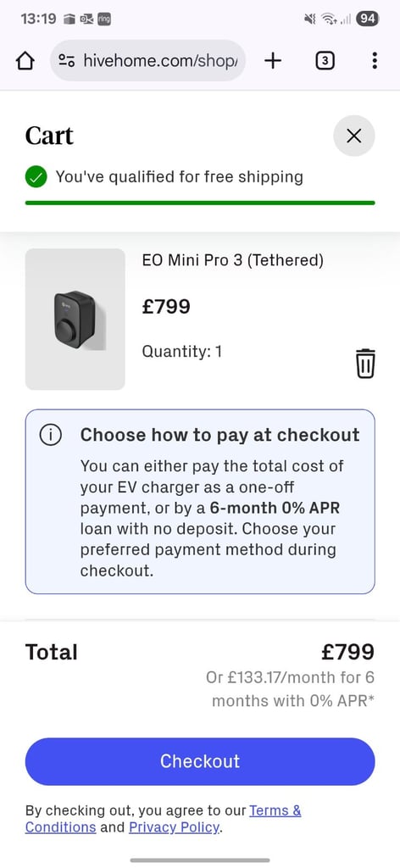The height and width of the screenshot is (868, 400).
Task: Open a new tab with plus icon
Action: [273, 61]
